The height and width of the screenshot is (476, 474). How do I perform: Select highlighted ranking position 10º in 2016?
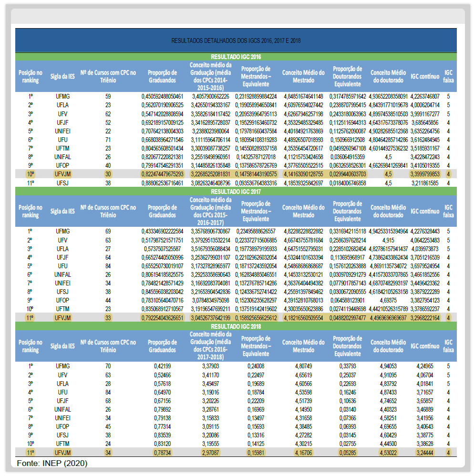click(31, 174)
